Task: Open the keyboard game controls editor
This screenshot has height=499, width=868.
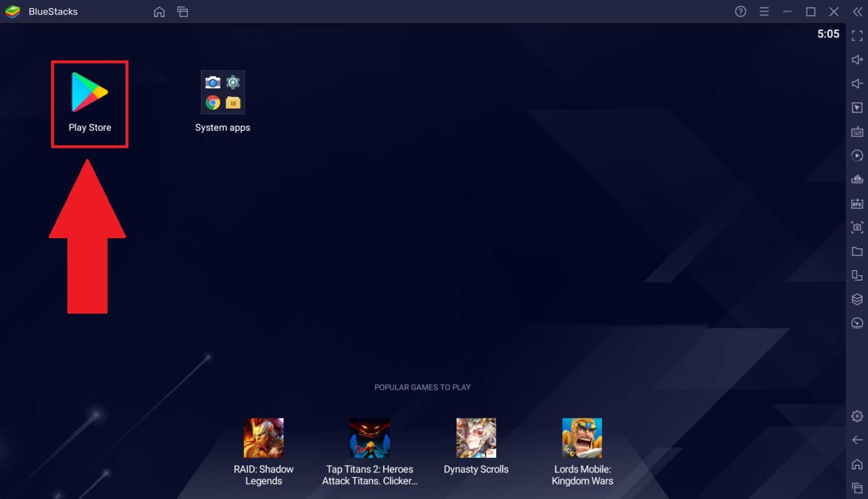Action: point(857,132)
